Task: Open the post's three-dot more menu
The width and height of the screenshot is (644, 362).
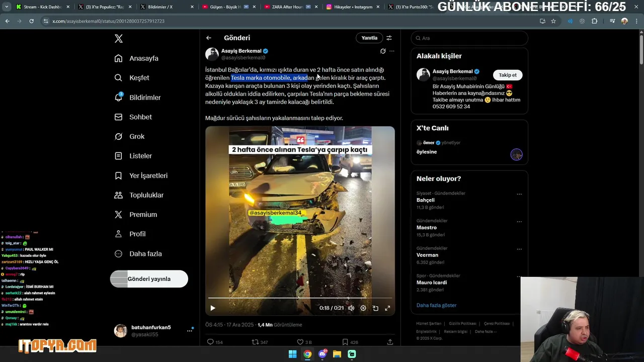Action: (x=392, y=51)
